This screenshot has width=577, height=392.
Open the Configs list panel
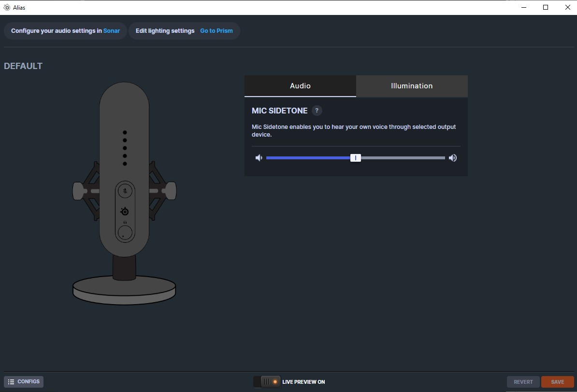point(24,382)
